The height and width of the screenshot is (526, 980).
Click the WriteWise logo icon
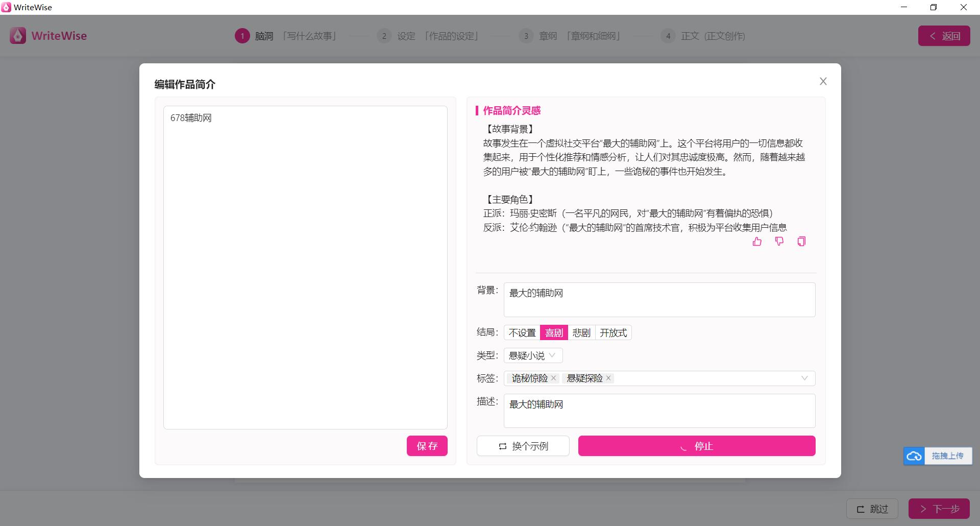click(18, 36)
